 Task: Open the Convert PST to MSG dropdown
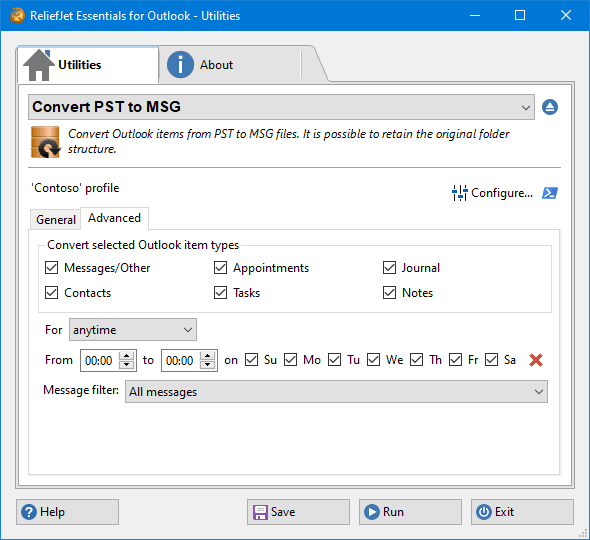pyautogui.click(x=281, y=107)
